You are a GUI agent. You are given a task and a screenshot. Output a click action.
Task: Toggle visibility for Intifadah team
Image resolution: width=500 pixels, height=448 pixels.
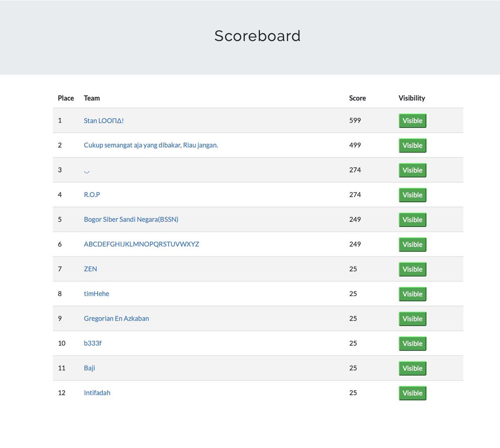(412, 393)
